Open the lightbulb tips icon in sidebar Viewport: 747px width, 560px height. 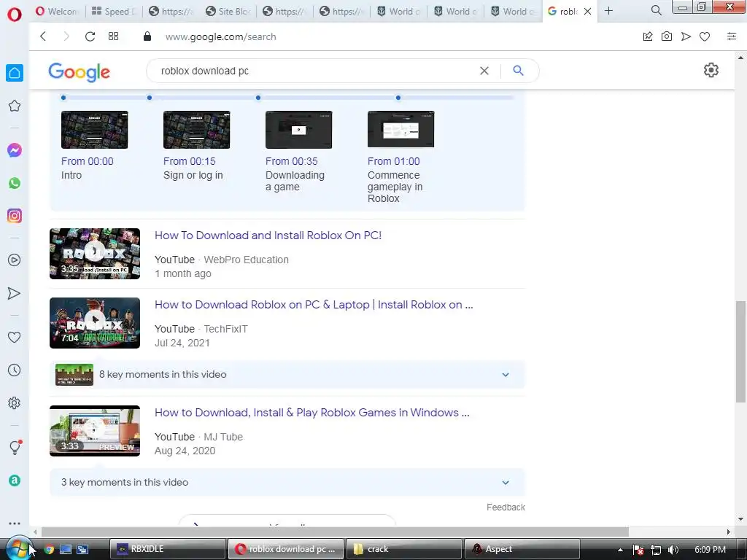click(x=15, y=447)
